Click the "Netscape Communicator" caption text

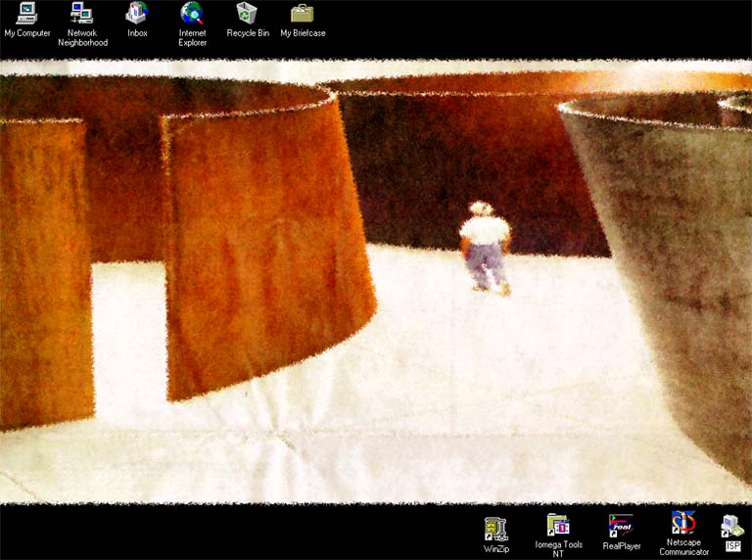pos(683,547)
